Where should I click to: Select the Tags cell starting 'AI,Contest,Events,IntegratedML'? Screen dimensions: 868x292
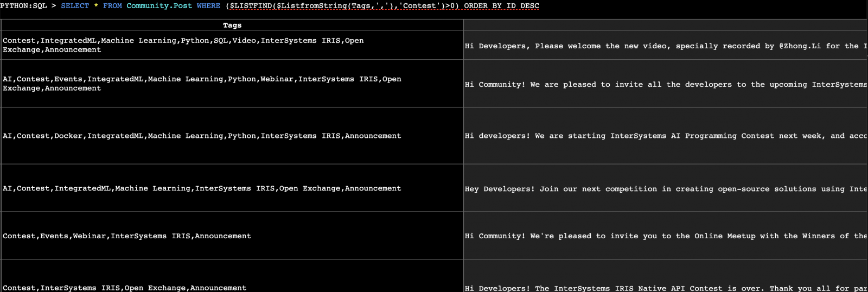232,84
